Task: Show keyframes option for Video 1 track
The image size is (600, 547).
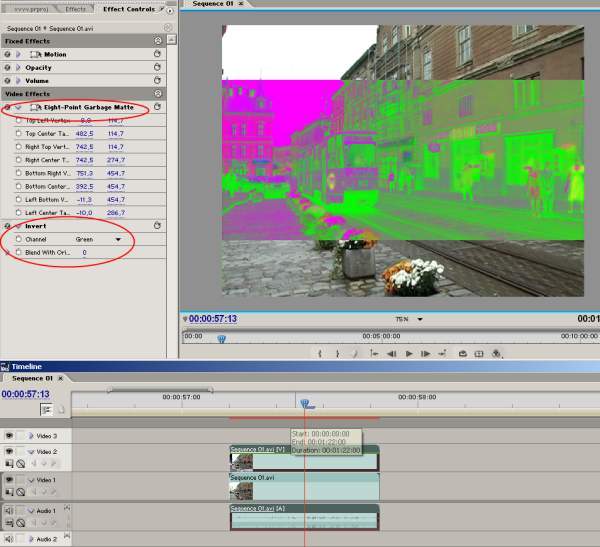Action: click(21, 492)
